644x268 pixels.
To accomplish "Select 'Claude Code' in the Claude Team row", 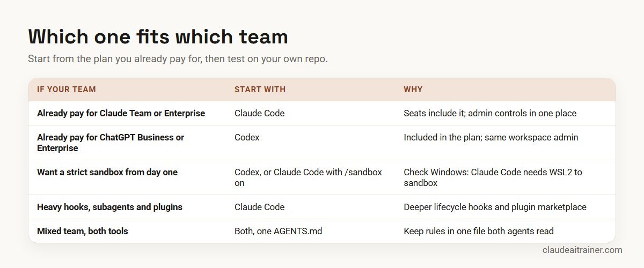I will tap(259, 113).
